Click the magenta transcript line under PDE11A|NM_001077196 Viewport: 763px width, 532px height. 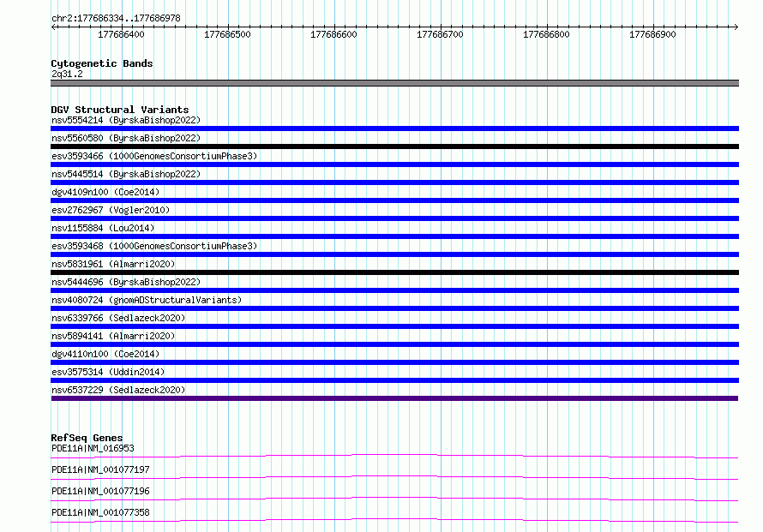point(394,499)
